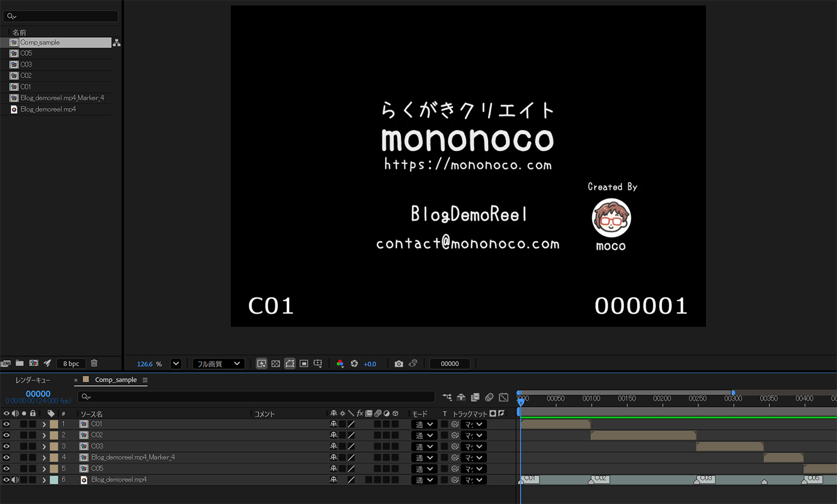This screenshot has width=837, height=504.
Task: Take a snapshot with the camera icon
Action: point(398,364)
